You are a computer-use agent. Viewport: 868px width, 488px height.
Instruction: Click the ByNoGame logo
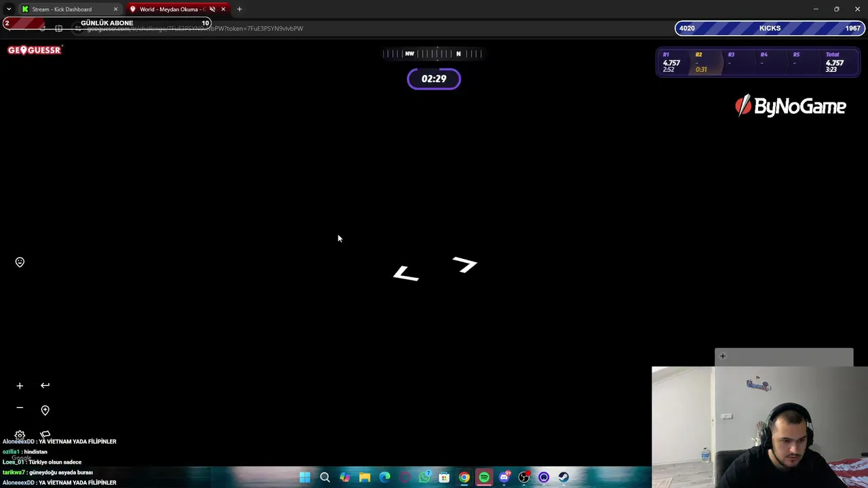(x=791, y=106)
